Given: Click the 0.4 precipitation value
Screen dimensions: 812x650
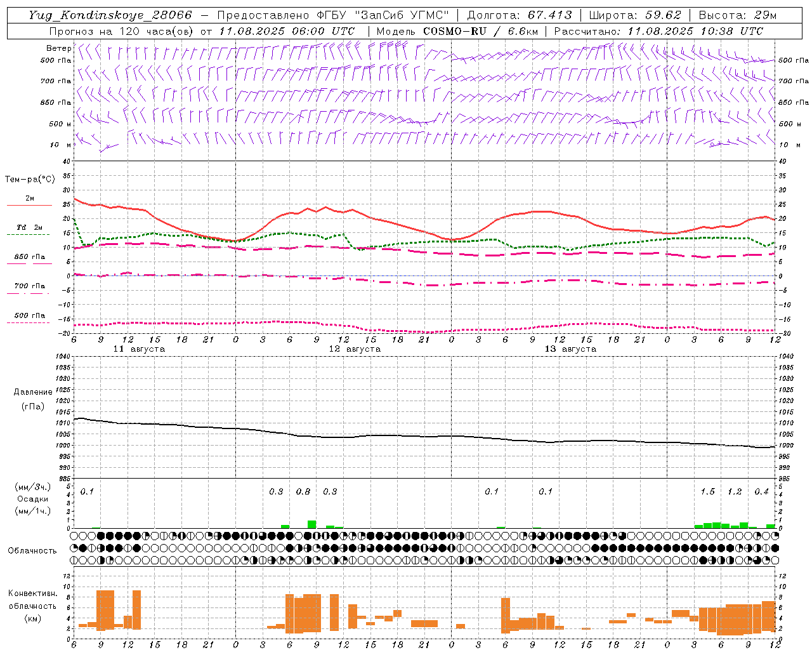Looking at the screenshot, I should (x=761, y=492).
